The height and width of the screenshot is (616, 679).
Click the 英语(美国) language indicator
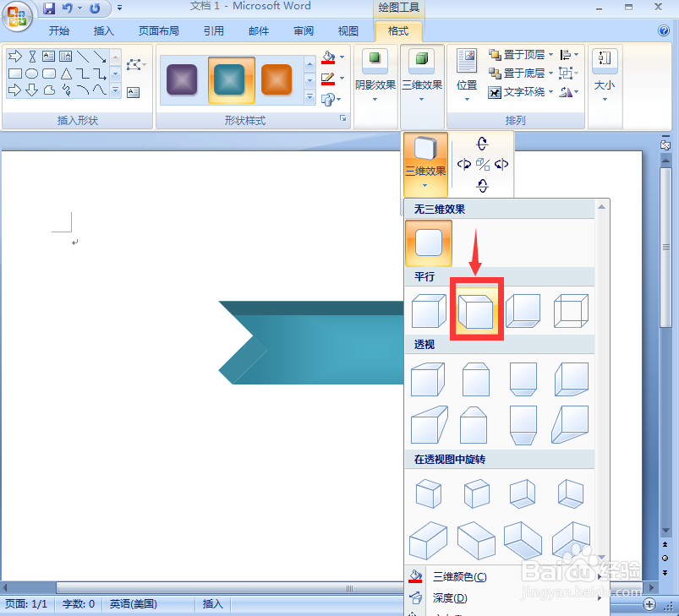pos(133,604)
